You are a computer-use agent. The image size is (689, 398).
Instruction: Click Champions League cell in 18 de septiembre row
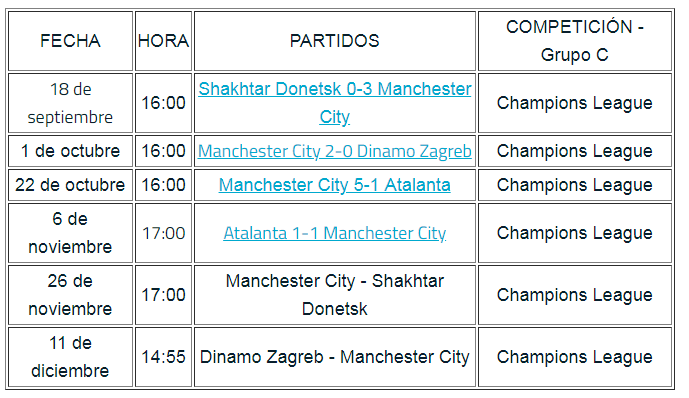click(575, 103)
